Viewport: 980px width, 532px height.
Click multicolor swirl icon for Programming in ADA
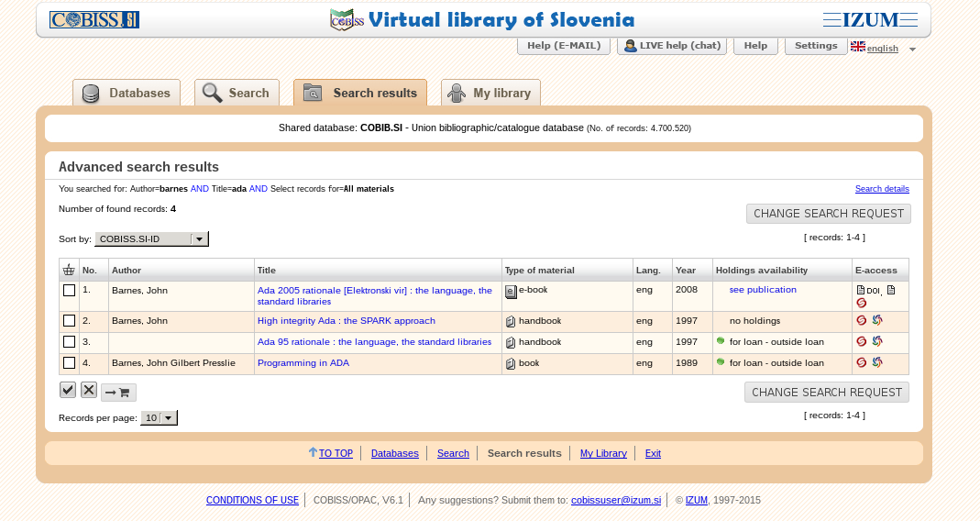click(877, 362)
